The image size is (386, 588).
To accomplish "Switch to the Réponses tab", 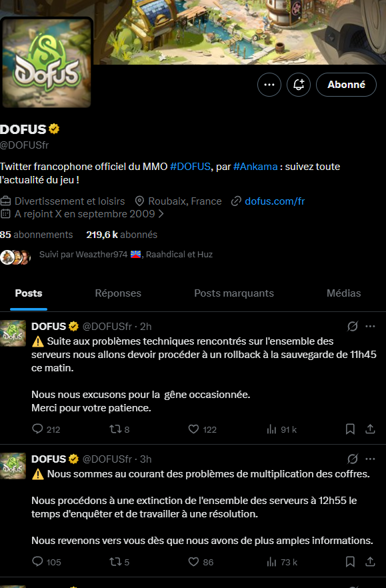I will coord(118,293).
